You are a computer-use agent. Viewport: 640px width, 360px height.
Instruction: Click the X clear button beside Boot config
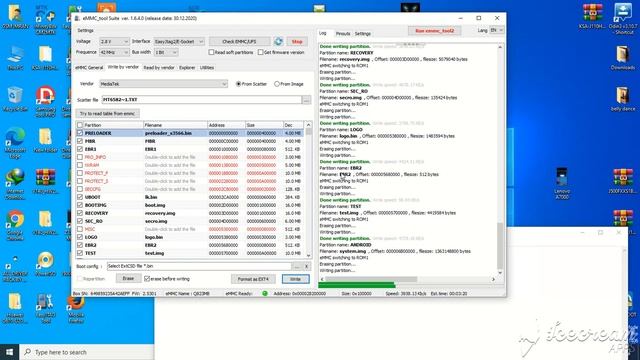pyautogui.click(x=307, y=266)
